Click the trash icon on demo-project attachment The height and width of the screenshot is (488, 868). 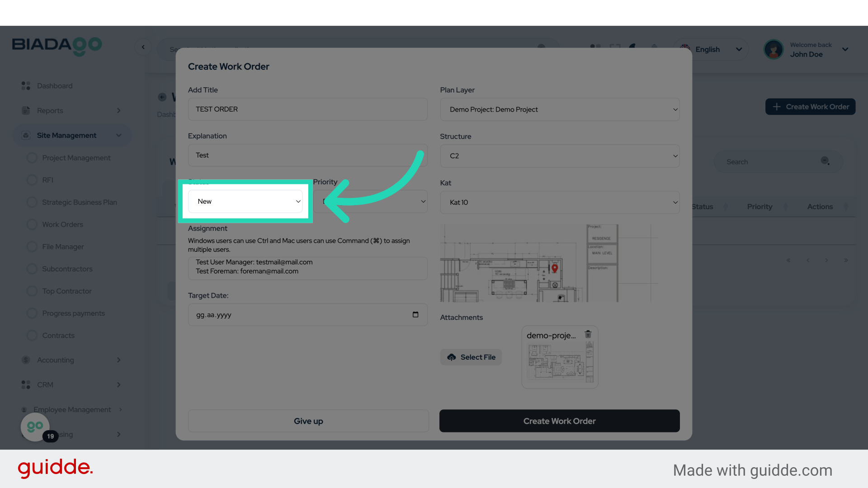tap(588, 334)
